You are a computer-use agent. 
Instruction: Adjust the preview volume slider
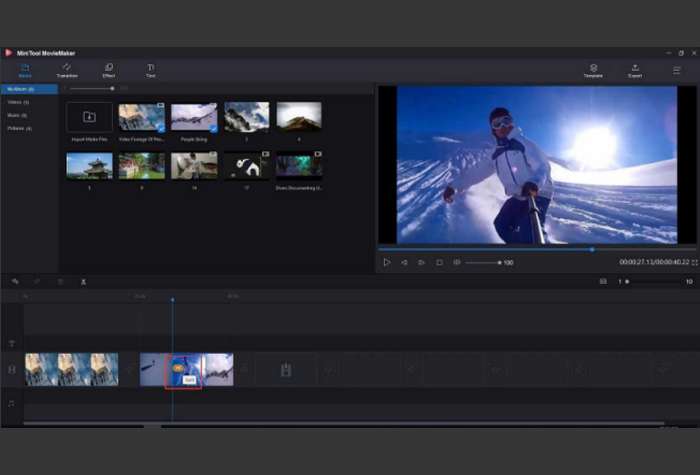pos(483,262)
